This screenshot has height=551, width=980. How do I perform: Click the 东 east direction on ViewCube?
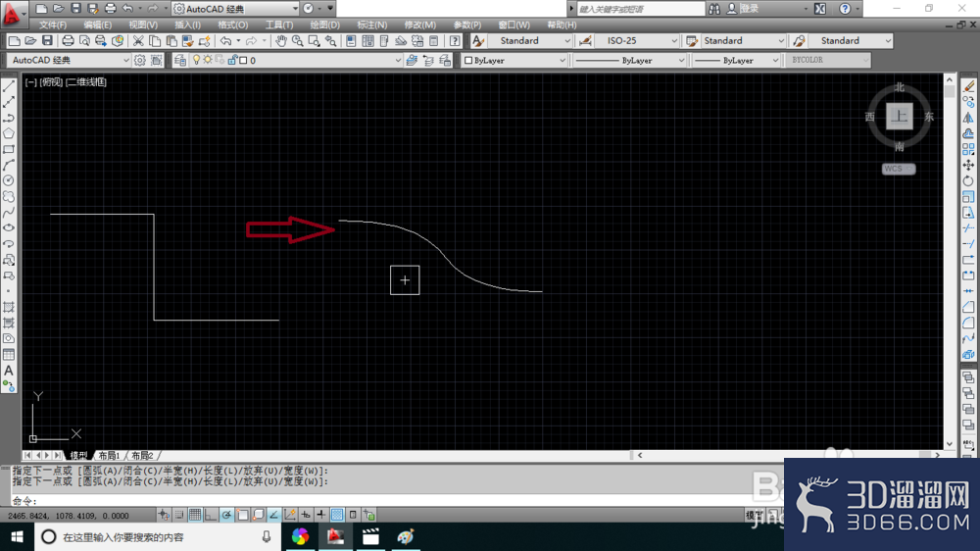929,117
